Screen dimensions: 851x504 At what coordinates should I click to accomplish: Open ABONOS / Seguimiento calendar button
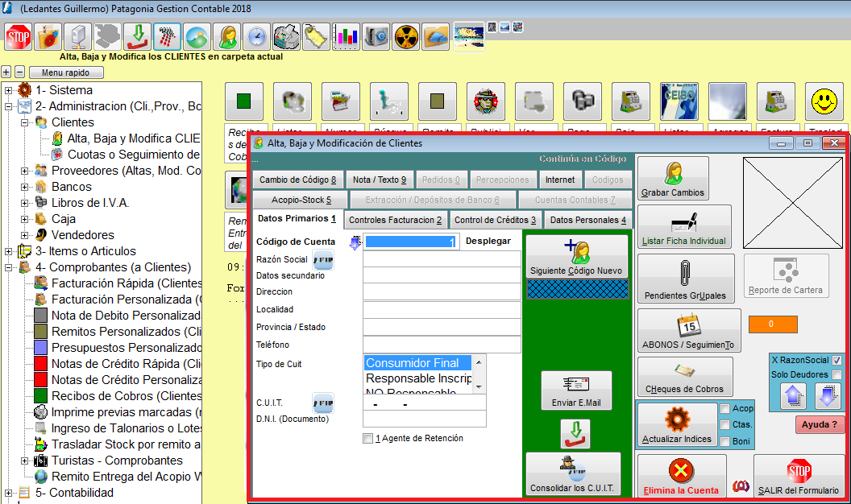pyautogui.click(x=689, y=331)
